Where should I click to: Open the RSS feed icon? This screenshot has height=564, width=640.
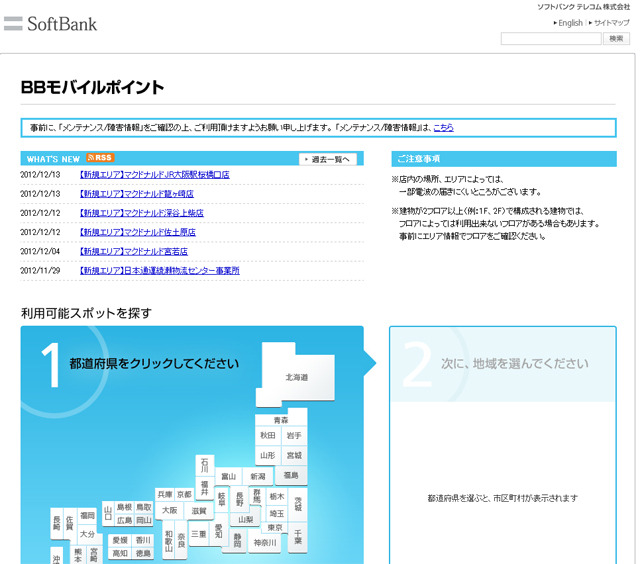[100, 158]
